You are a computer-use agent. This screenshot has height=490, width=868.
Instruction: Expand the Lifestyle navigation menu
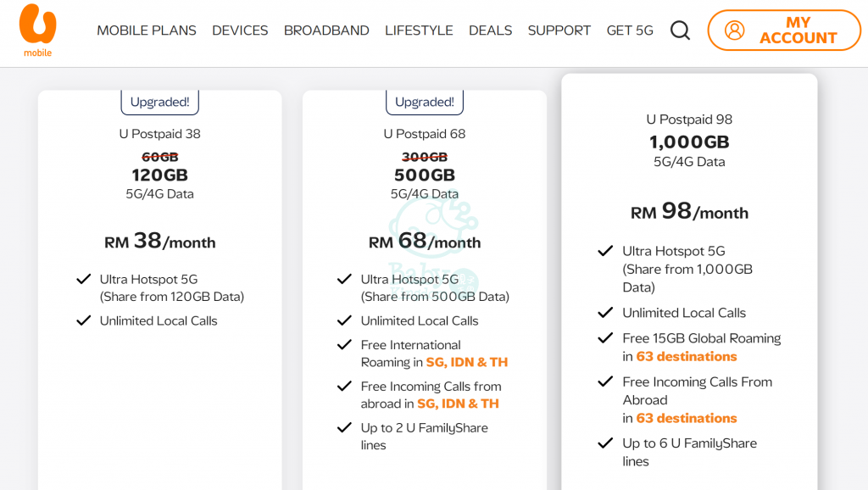(x=419, y=31)
